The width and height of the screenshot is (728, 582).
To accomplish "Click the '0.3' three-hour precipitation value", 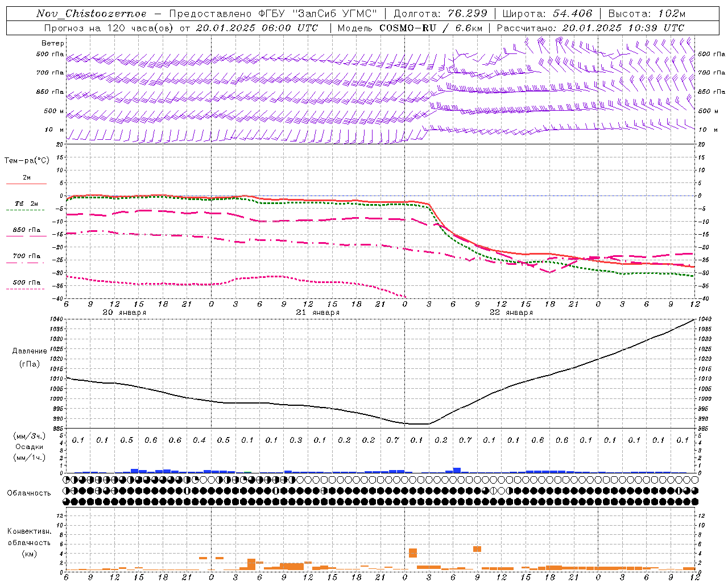I will (x=296, y=440).
